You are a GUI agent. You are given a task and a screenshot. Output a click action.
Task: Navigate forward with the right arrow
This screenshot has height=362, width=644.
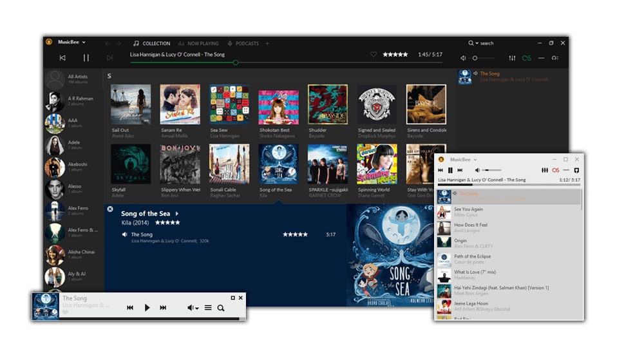(118, 43)
